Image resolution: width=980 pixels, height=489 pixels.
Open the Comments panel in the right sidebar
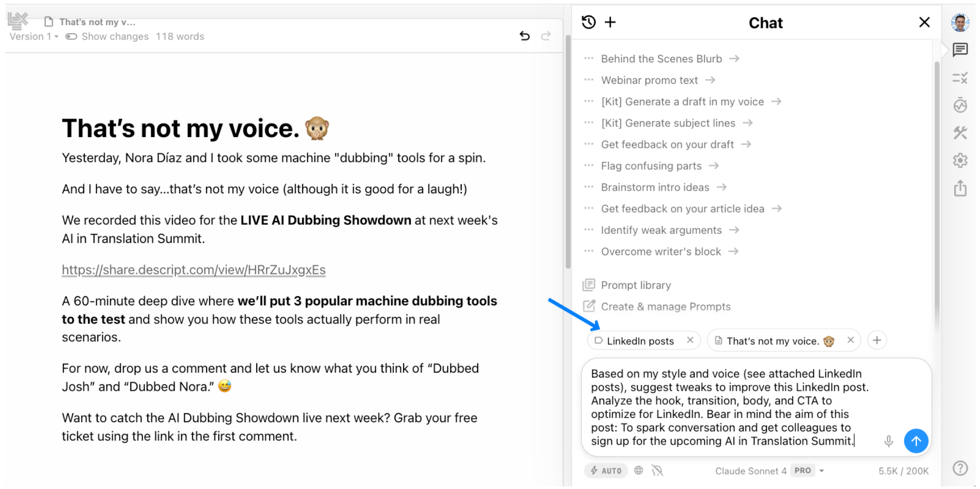click(960, 50)
